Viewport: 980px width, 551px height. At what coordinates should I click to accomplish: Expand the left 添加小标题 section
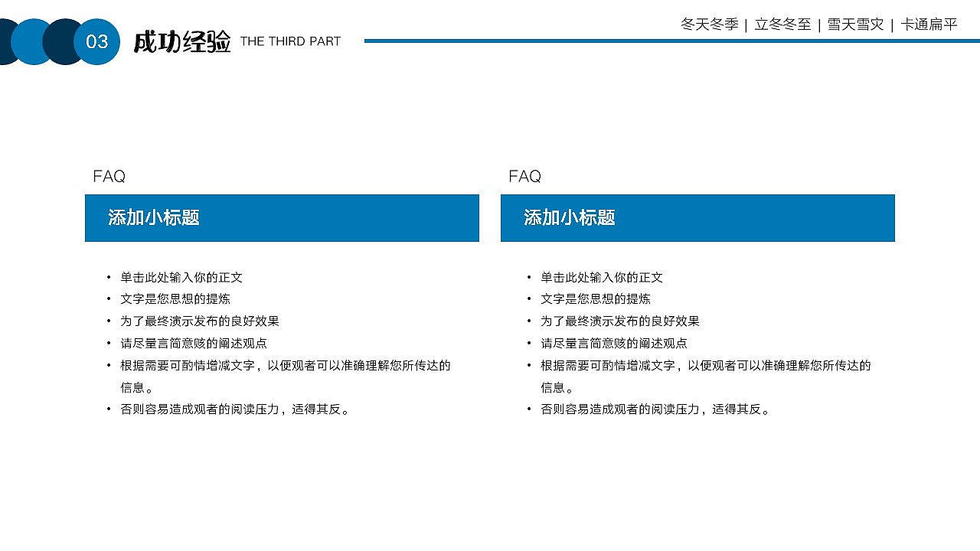click(153, 218)
